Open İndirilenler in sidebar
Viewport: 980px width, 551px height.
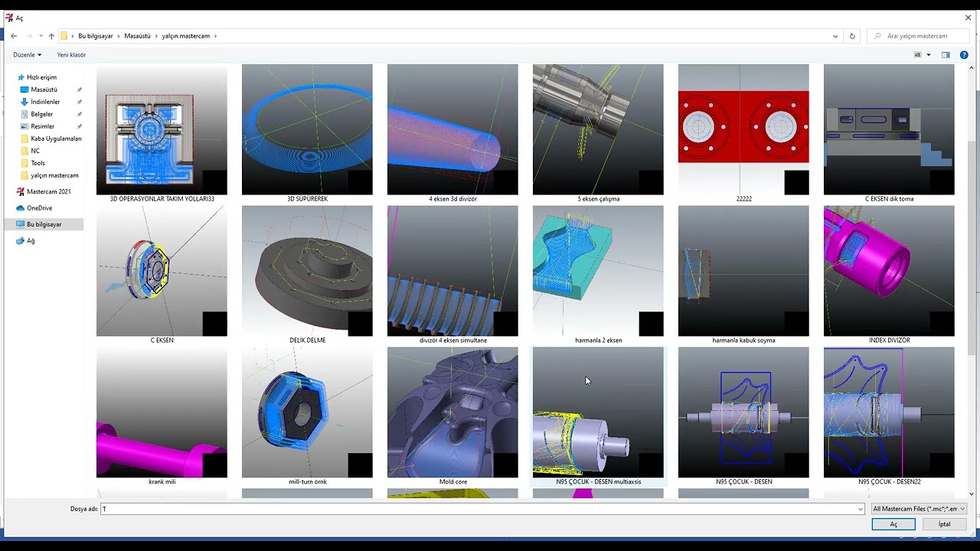coord(45,102)
